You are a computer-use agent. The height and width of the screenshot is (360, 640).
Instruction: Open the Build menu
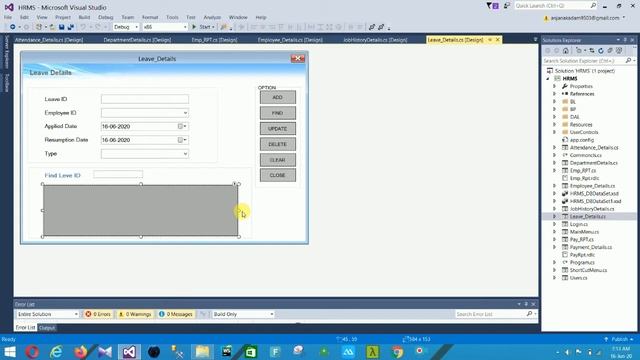click(x=84, y=17)
